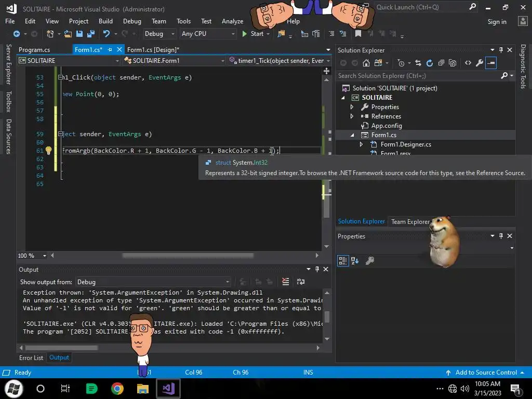Click the lightbulb quick actions on line 61
The width and height of the screenshot is (532, 399).
pos(48,150)
